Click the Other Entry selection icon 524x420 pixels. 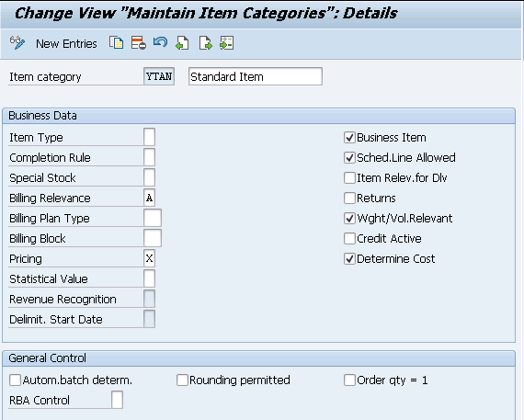click(x=226, y=43)
